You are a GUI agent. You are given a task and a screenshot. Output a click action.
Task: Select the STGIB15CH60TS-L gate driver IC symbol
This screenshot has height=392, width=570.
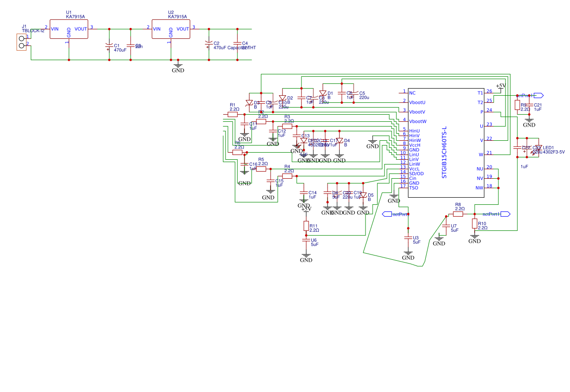pyautogui.click(x=446, y=142)
